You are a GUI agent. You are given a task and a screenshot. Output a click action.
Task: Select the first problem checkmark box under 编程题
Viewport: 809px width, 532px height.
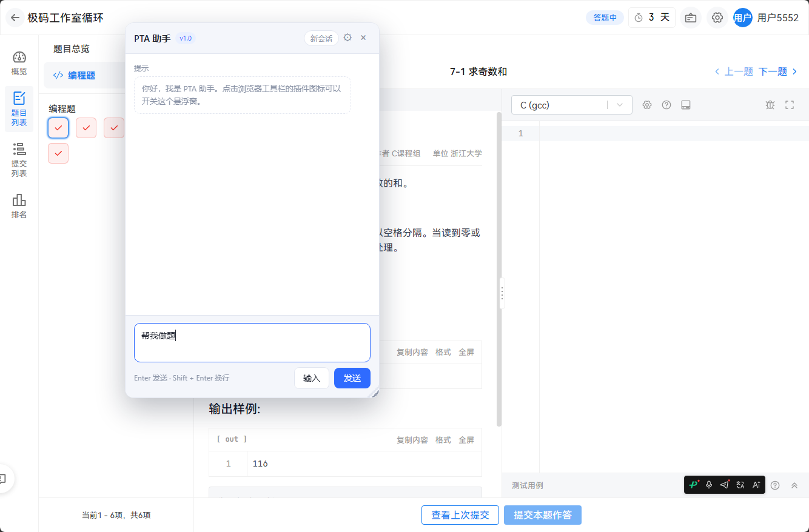pyautogui.click(x=58, y=128)
